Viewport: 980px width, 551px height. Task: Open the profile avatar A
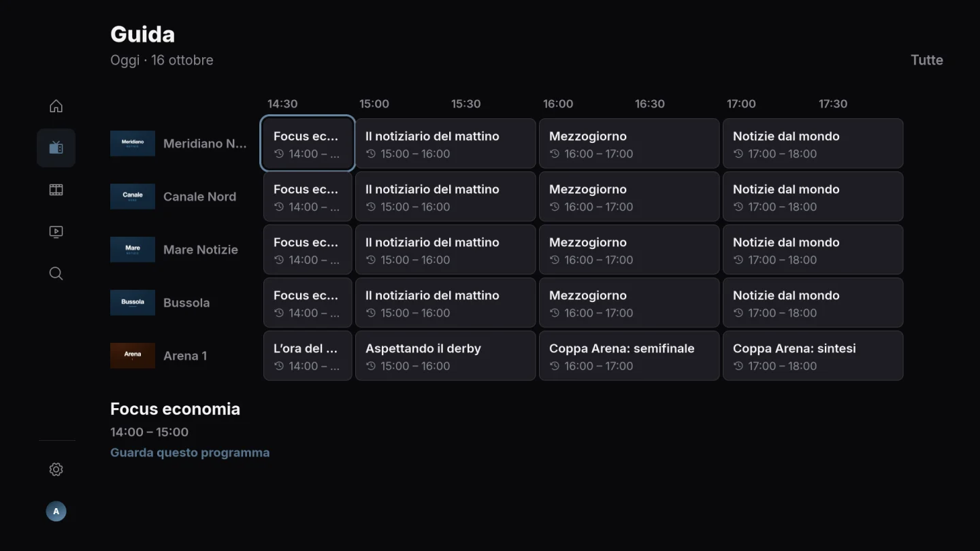click(x=56, y=512)
